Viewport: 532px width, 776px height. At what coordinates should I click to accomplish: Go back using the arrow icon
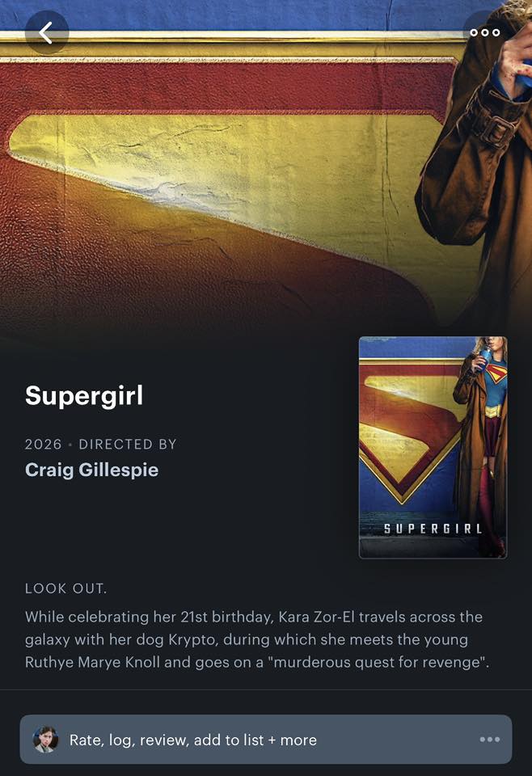(x=47, y=32)
